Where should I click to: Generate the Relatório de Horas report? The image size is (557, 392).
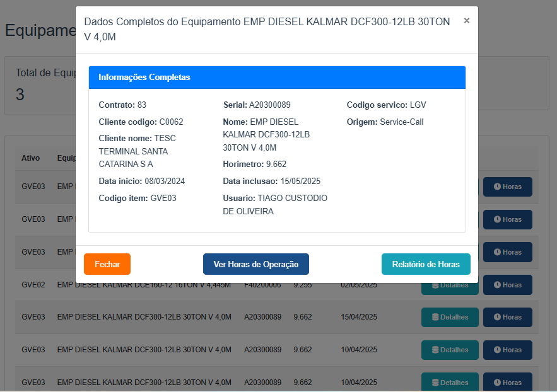click(426, 264)
